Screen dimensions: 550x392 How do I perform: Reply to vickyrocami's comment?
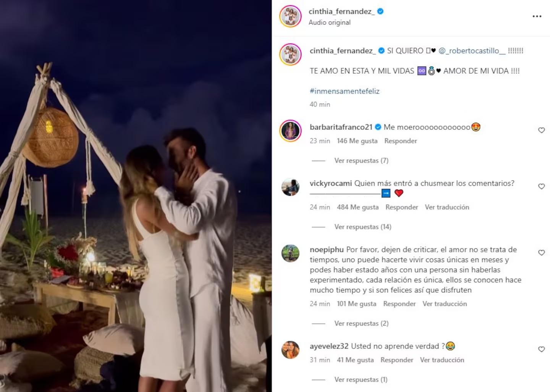click(401, 207)
